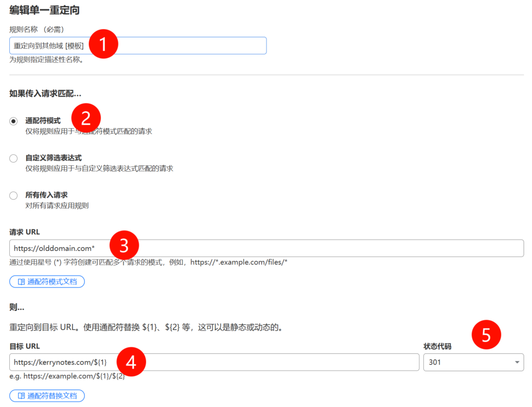Image resolution: width=532 pixels, height=407 pixels.
Task: Select the 通配符模式 radio button
Action: coord(13,121)
